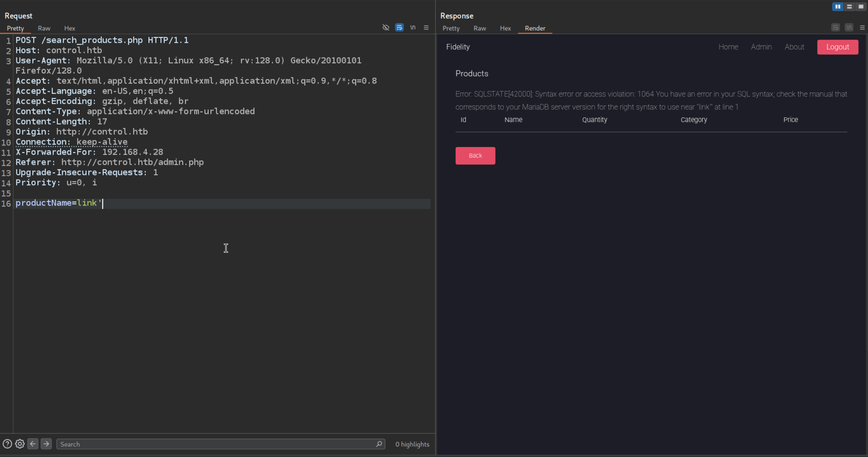Follow the Admin navigation link

click(x=761, y=47)
